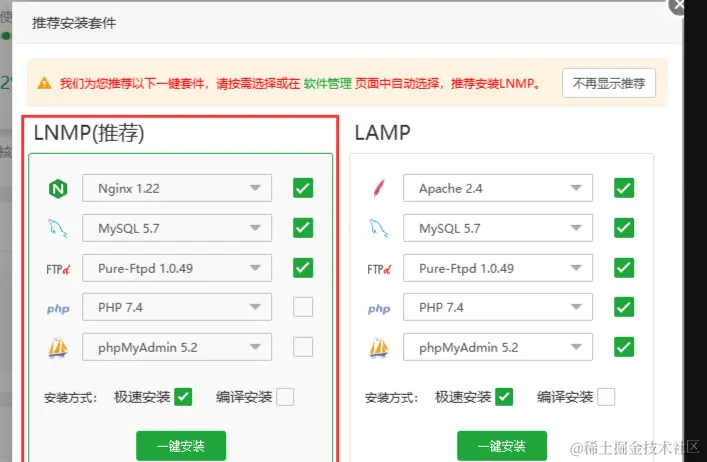This screenshot has width=707, height=462.
Task: Click 一键安装 button under LAMP
Action: (x=502, y=446)
